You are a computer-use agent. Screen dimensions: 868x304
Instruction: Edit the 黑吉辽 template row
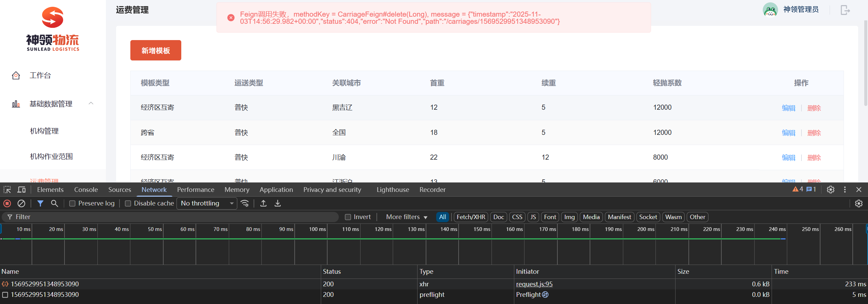[x=789, y=108]
